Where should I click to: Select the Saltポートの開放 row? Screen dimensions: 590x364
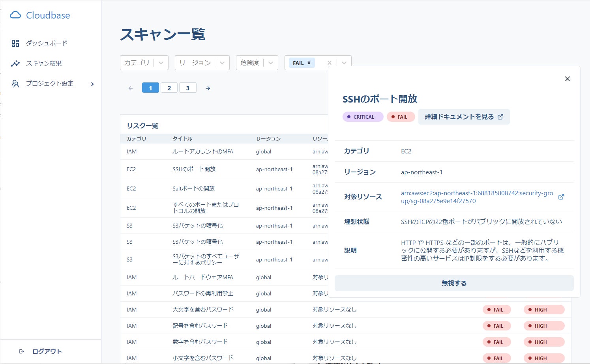tap(193, 189)
